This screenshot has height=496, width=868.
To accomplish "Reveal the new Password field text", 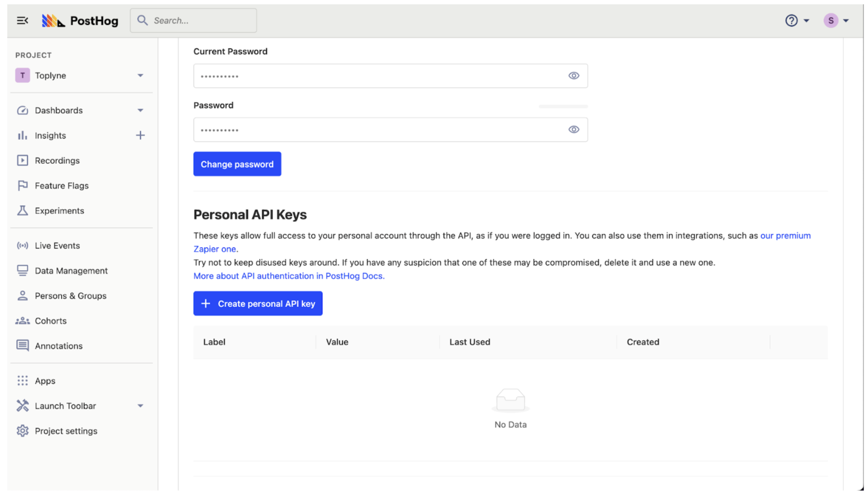I will point(573,129).
